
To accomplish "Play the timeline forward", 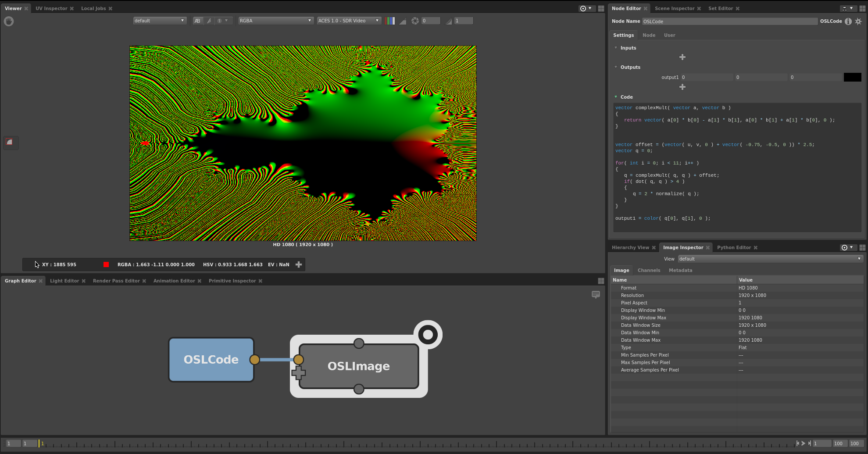I will coord(804,443).
